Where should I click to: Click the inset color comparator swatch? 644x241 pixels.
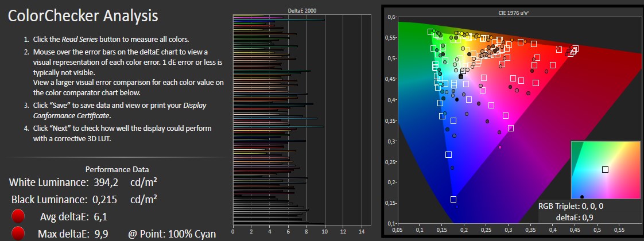point(605,170)
